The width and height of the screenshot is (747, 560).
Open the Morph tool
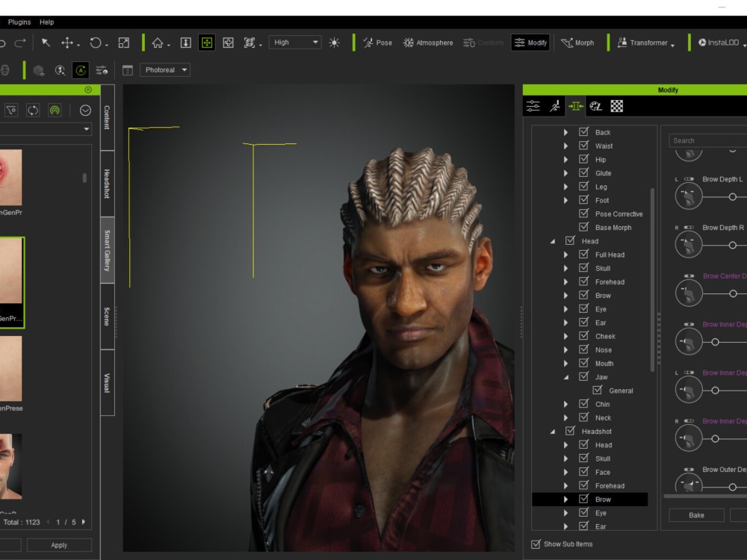coord(577,43)
